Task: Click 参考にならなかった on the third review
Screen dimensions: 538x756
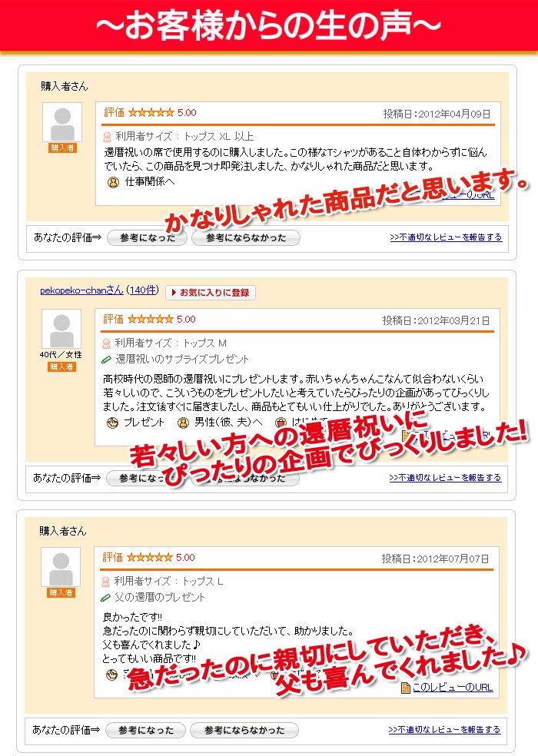Action: click(x=244, y=730)
